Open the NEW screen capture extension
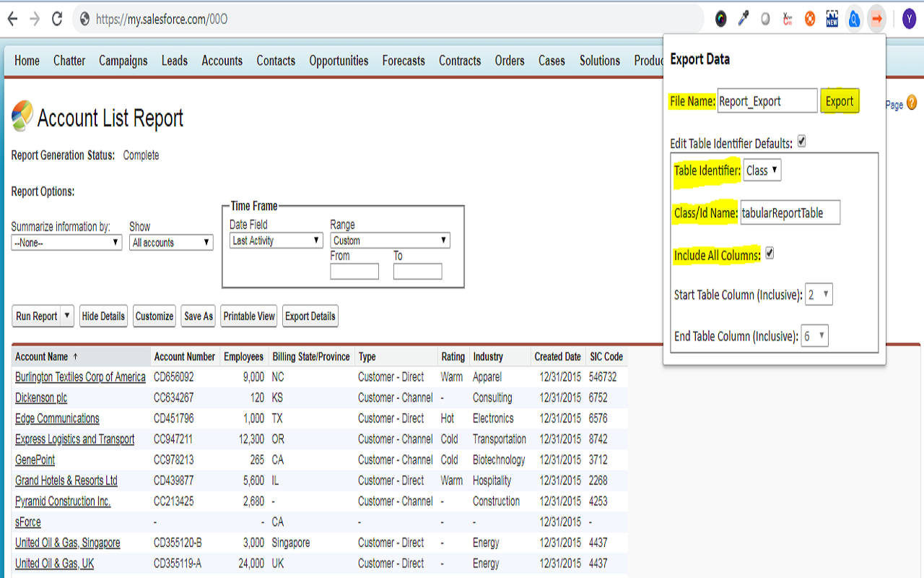 pos(831,19)
